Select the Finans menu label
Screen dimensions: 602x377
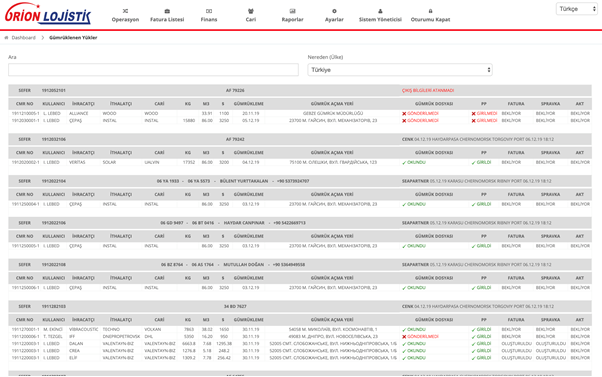[209, 20]
